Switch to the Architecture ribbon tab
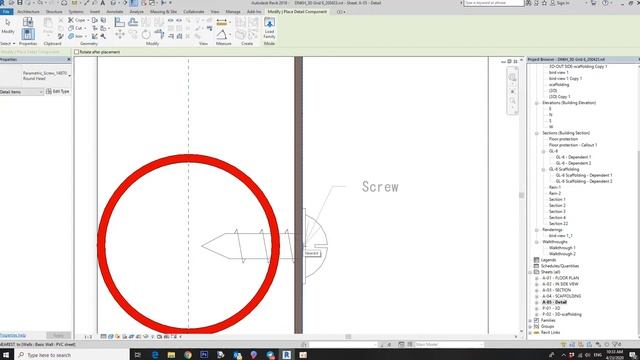Image resolution: width=640 pixels, height=360 pixels. tap(29, 12)
